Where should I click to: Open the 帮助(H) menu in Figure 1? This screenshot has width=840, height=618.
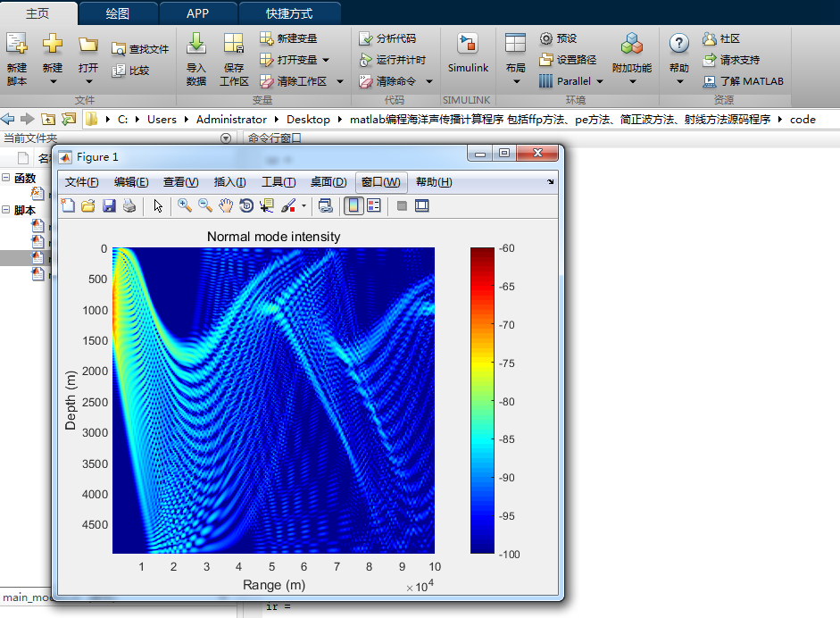point(434,182)
